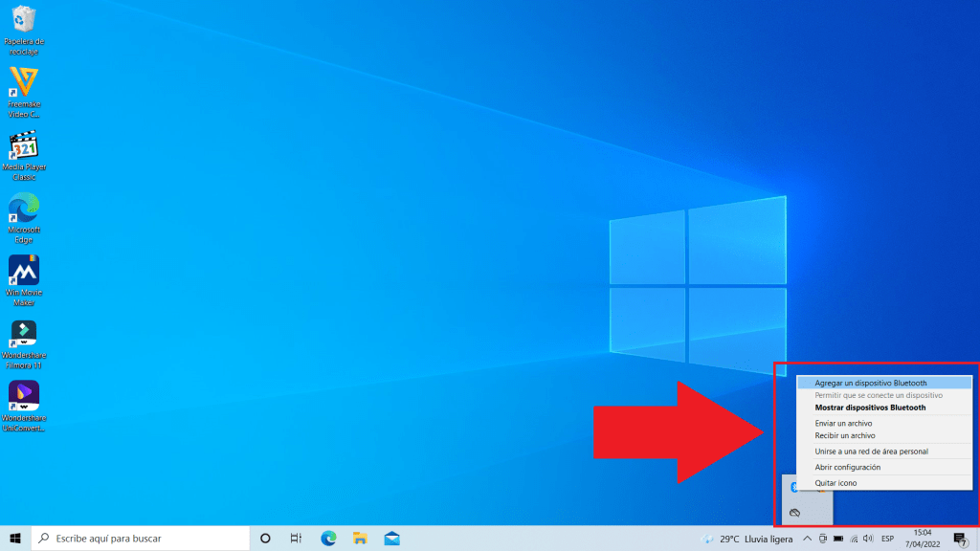
Task: Open Microsoft Edge from the taskbar
Action: click(x=328, y=539)
